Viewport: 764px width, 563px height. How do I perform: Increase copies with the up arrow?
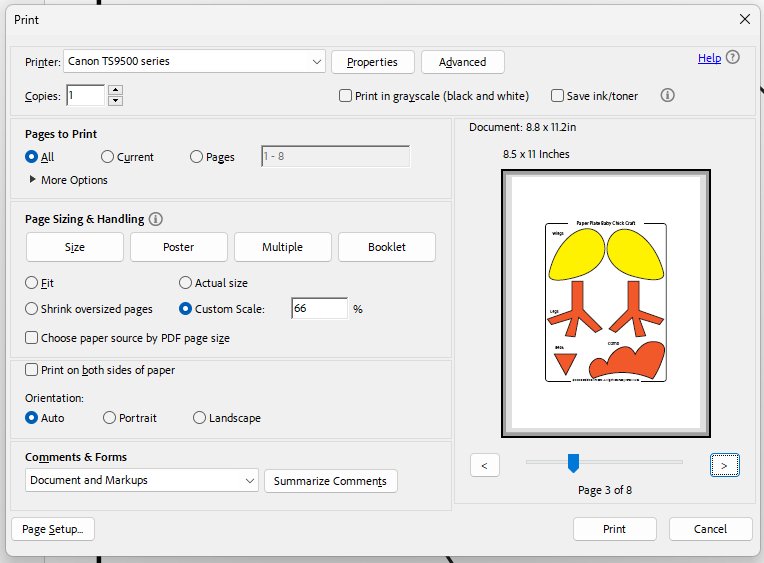[x=115, y=91]
